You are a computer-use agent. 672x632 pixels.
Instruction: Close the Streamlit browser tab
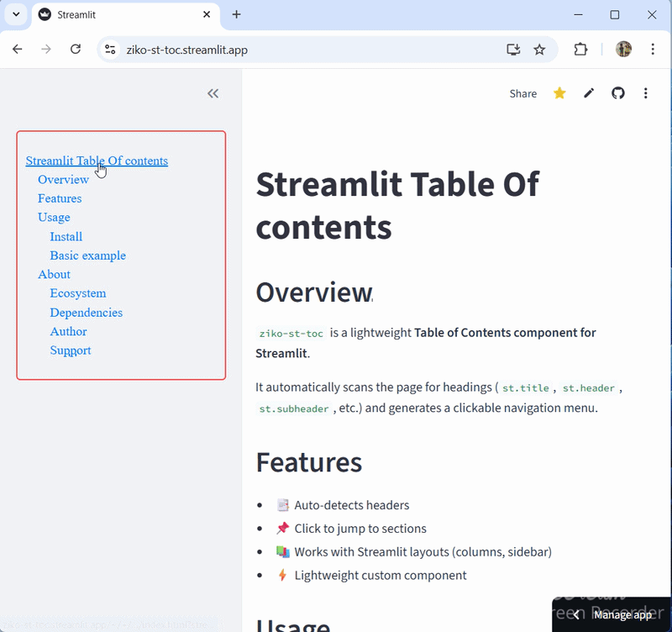pyautogui.click(x=207, y=15)
